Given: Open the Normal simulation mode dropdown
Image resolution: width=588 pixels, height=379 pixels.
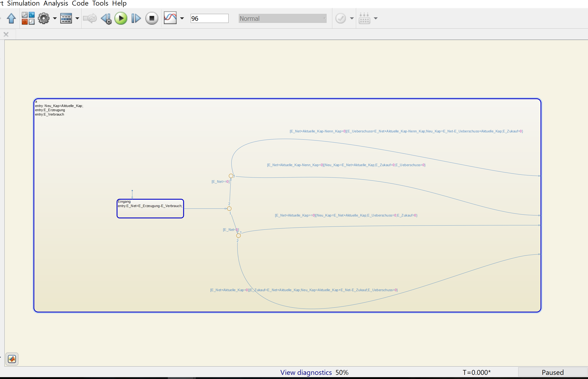Looking at the screenshot, I should [282, 18].
